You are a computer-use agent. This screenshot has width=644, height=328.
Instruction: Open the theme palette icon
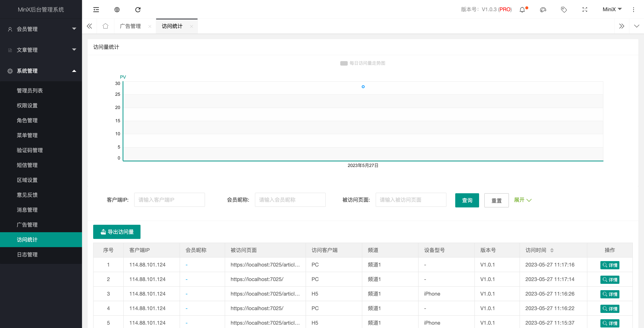pyautogui.click(x=543, y=10)
